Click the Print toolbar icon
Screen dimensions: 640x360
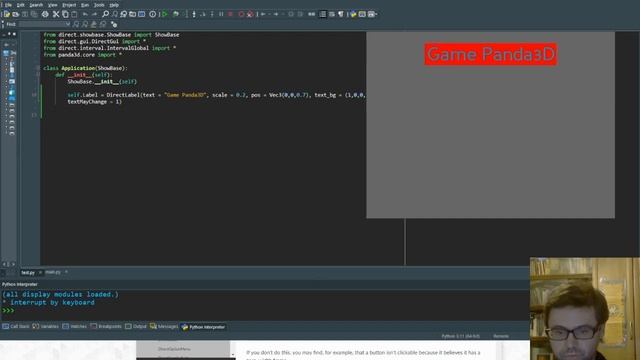pos(45,14)
